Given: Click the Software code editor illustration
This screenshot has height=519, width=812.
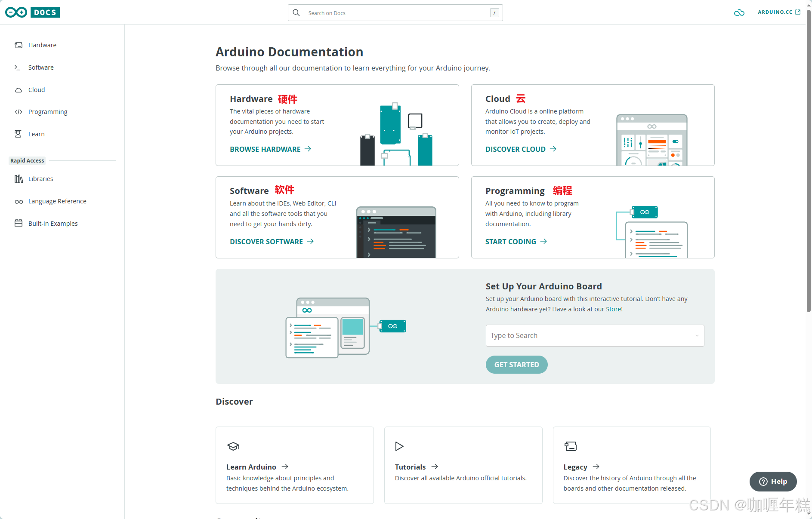Looking at the screenshot, I should point(396,232).
